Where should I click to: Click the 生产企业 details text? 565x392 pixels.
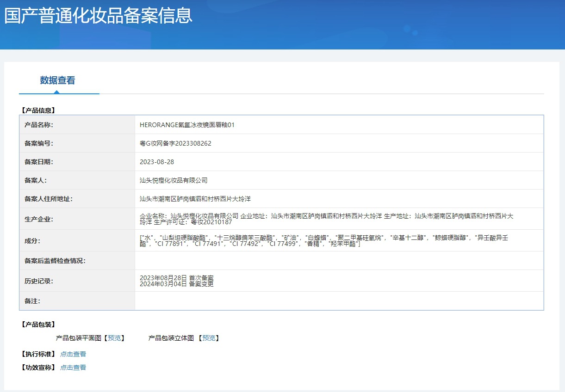click(327, 219)
